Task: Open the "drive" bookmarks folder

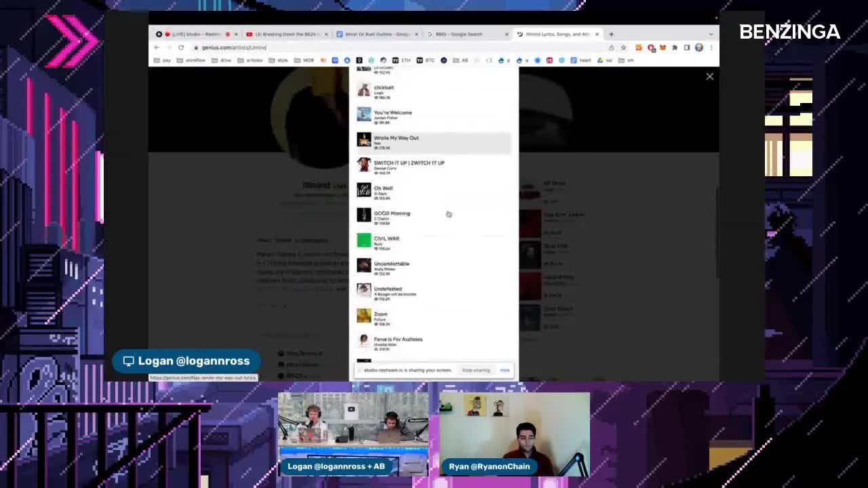Action: 222,60
